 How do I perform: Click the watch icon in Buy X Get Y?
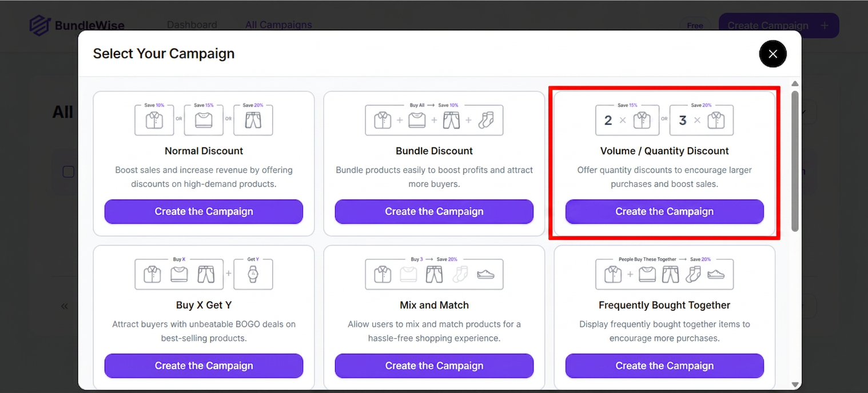click(253, 274)
